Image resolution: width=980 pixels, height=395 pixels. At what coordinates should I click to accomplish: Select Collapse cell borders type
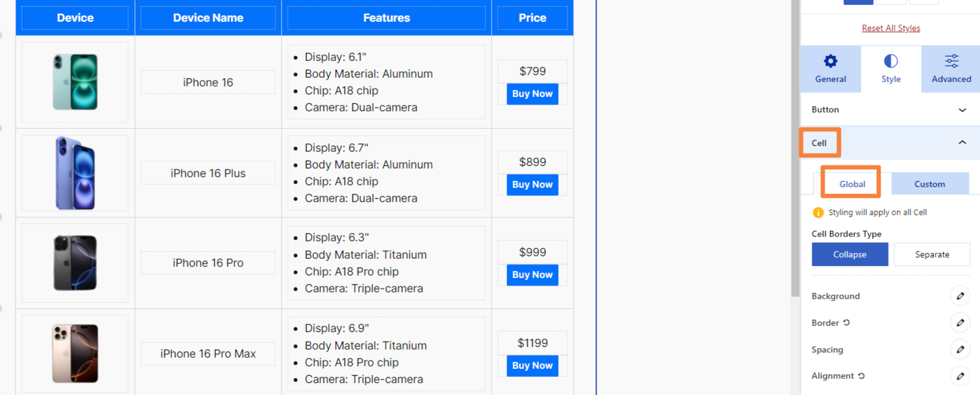point(849,254)
